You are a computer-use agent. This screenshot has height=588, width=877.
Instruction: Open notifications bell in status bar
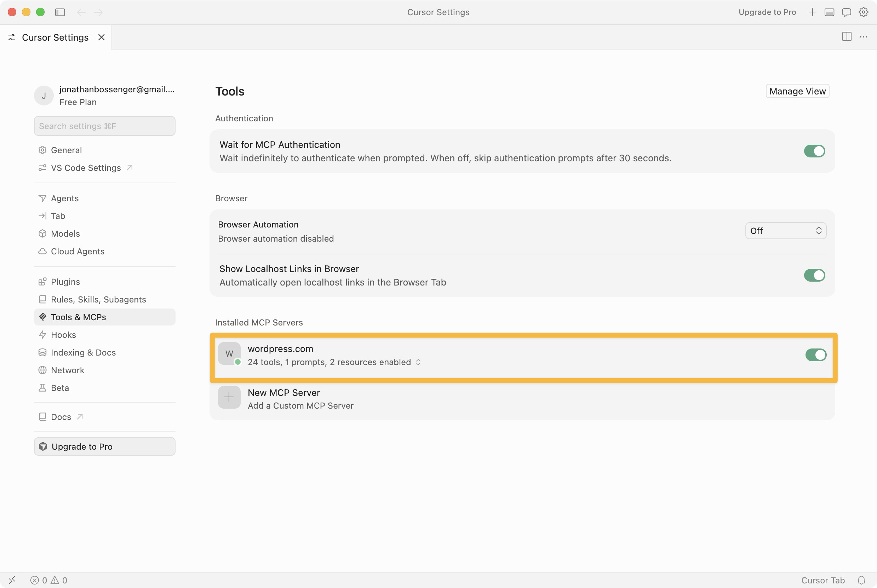point(862,580)
